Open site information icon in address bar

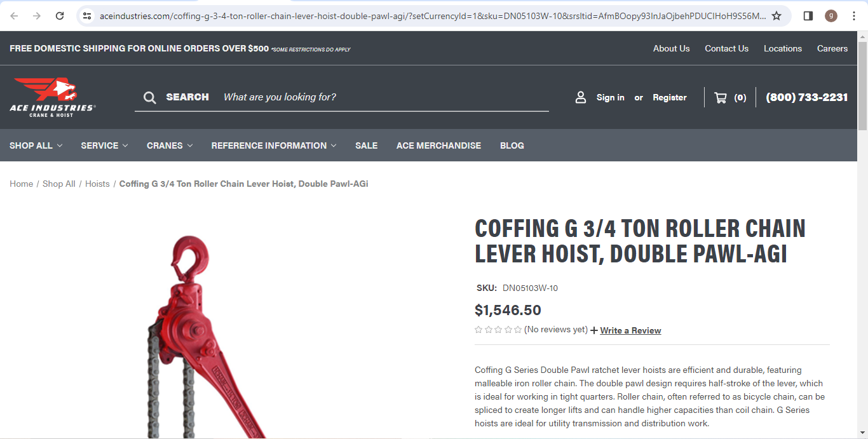[x=88, y=16]
